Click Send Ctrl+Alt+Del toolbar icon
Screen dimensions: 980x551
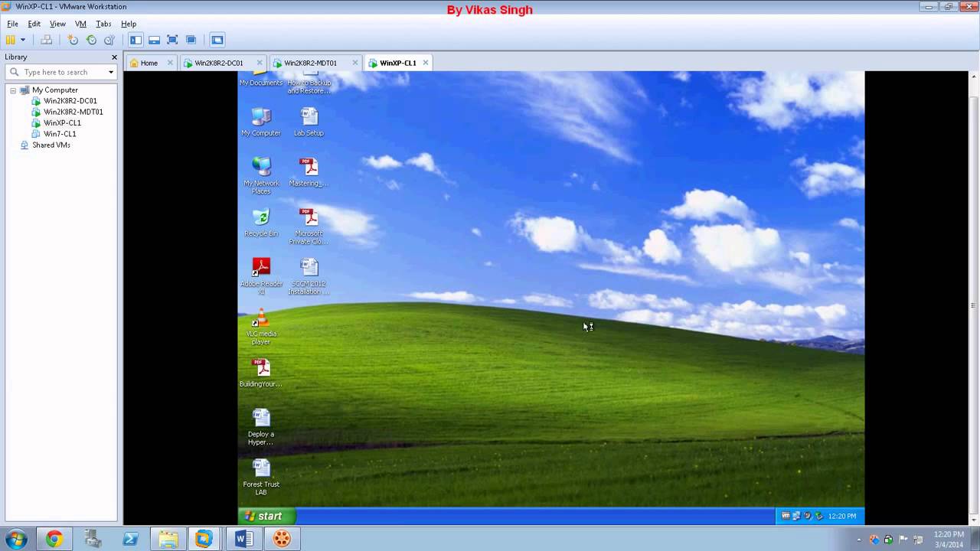point(47,40)
